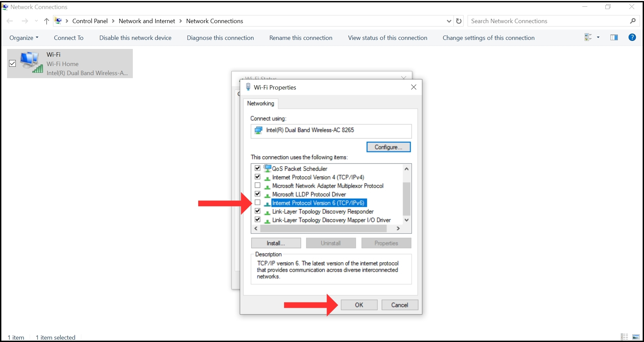Expand the address bar history dropdown
This screenshot has height=342, width=644.
[449, 21]
